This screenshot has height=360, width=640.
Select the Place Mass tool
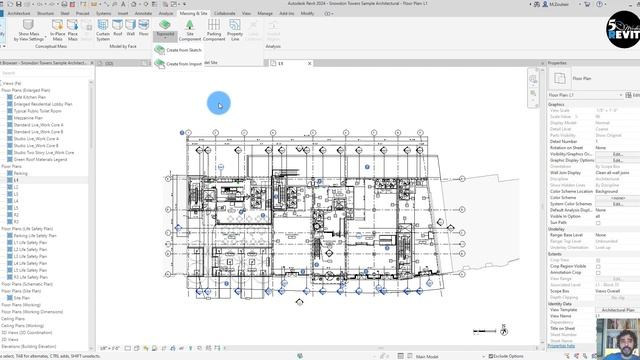click(x=73, y=30)
